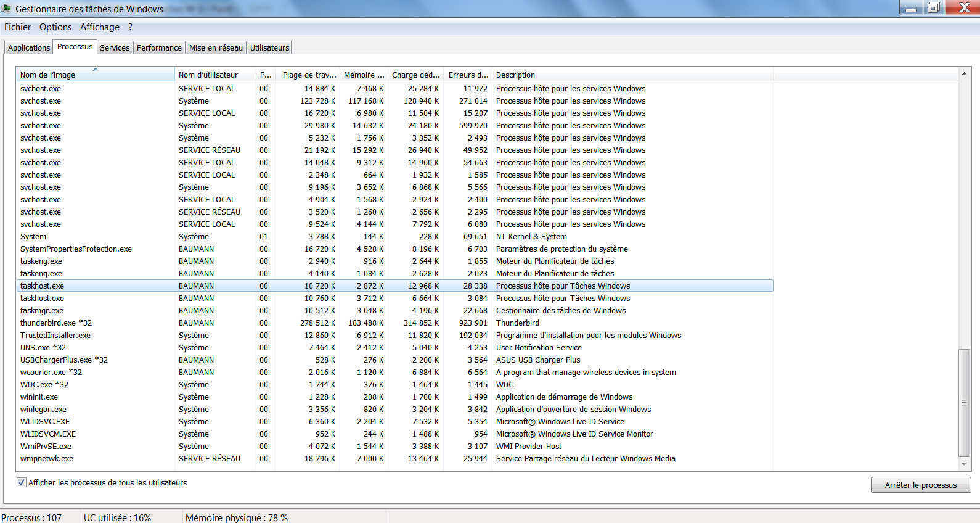Open the Mise en réseau tab
The image size is (980, 523).
coord(216,47)
